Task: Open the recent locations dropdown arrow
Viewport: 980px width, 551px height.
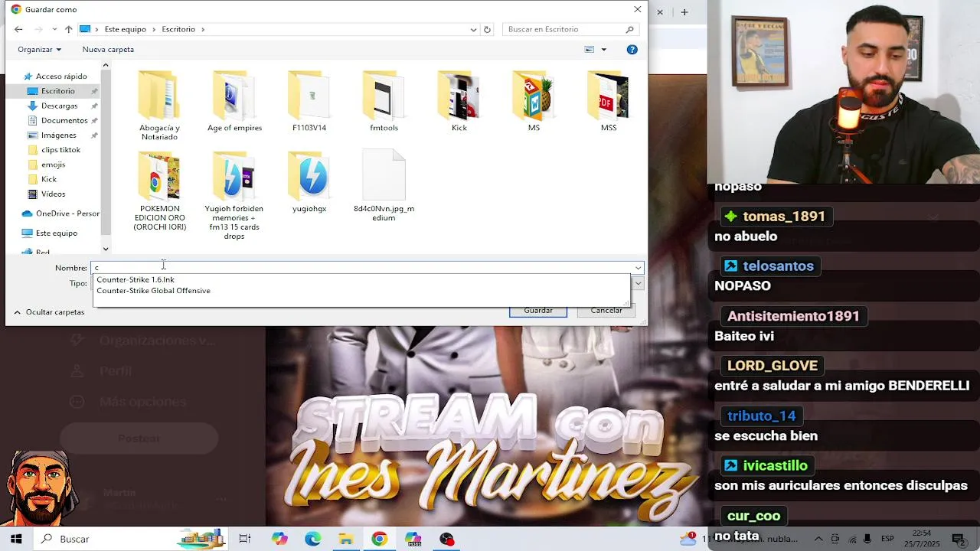Action: coord(54,29)
